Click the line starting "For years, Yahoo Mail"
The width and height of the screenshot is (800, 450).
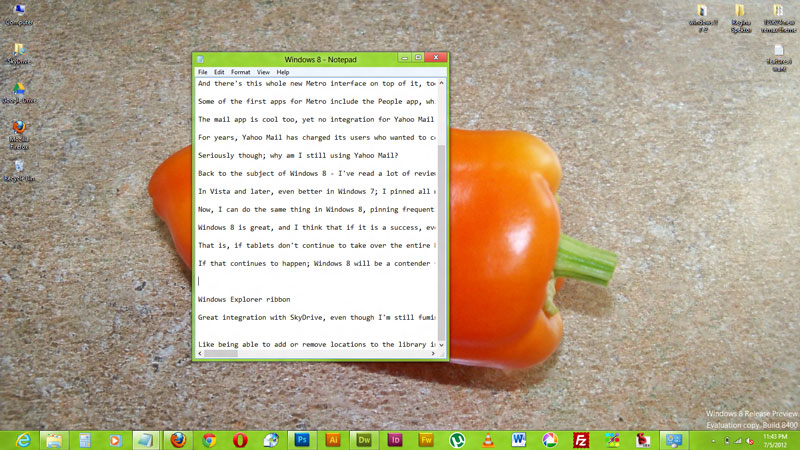[x=316, y=137]
